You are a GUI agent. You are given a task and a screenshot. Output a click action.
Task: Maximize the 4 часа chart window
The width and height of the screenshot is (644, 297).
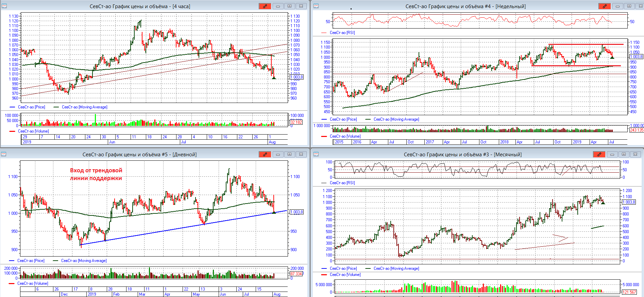(289, 6)
